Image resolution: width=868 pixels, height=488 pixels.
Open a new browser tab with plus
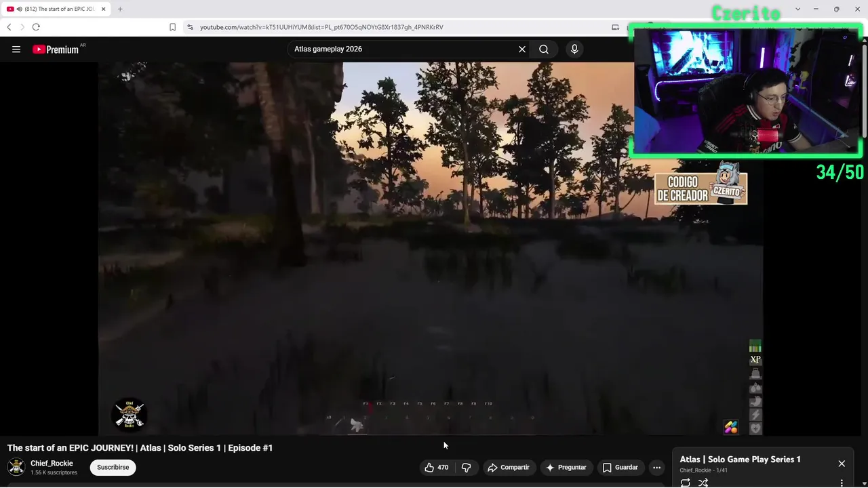click(x=120, y=9)
